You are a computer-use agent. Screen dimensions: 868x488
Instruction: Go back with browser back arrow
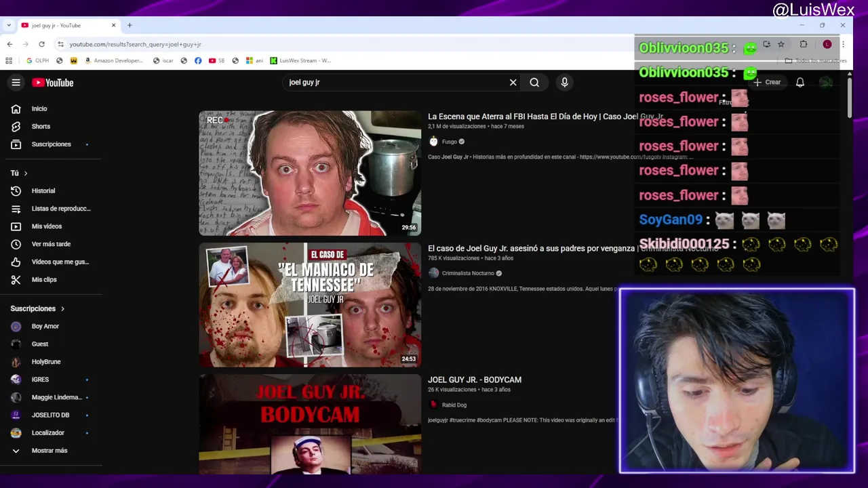[9, 45]
